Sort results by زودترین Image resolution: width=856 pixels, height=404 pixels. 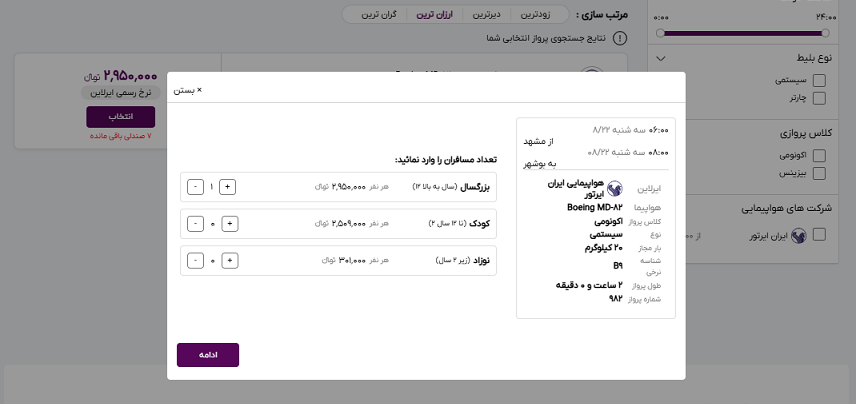535,15
